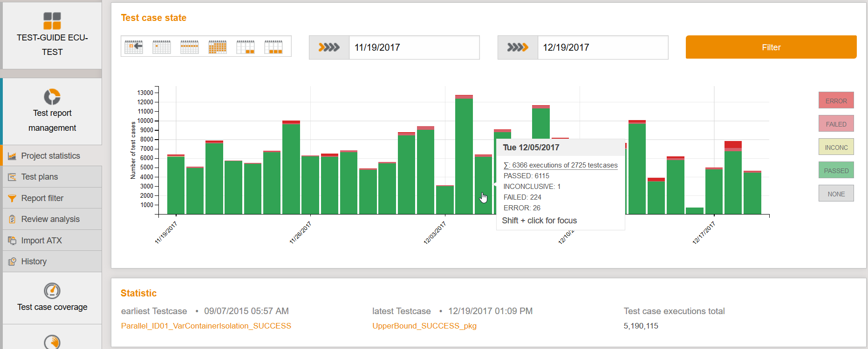The image size is (868, 349).
Task: Select the full-month calendar preset icon
Action: click(x=218, y=47)
